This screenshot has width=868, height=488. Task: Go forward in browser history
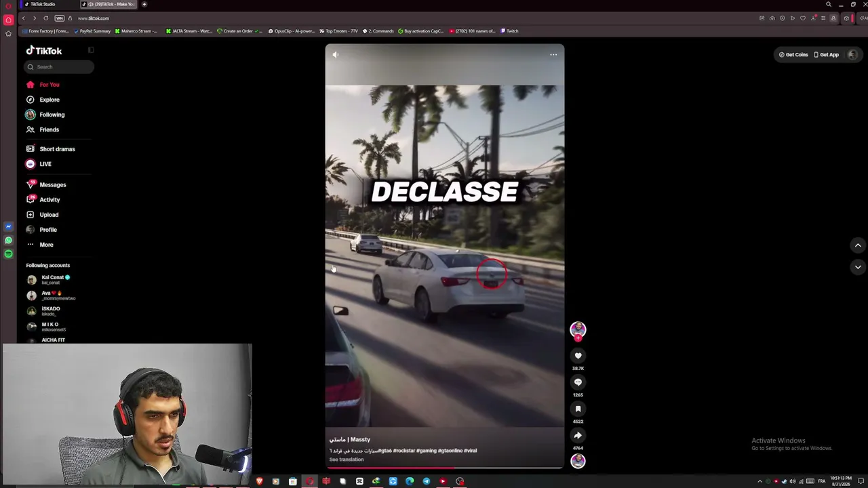point(35,18)
